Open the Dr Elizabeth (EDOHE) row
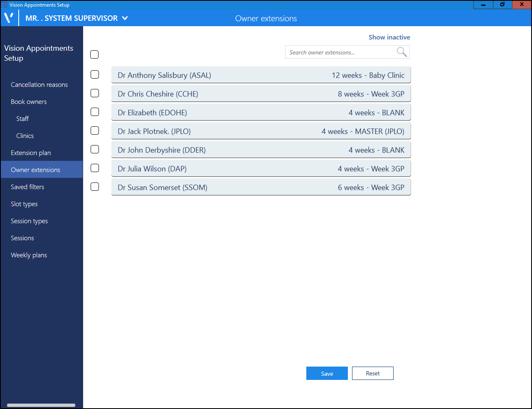The width and height of the screenshot is (532, 409). 261,112
